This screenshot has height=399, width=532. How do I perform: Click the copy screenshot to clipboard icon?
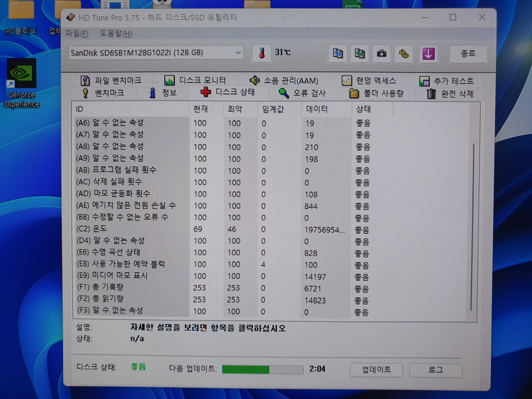pos(360,53)
